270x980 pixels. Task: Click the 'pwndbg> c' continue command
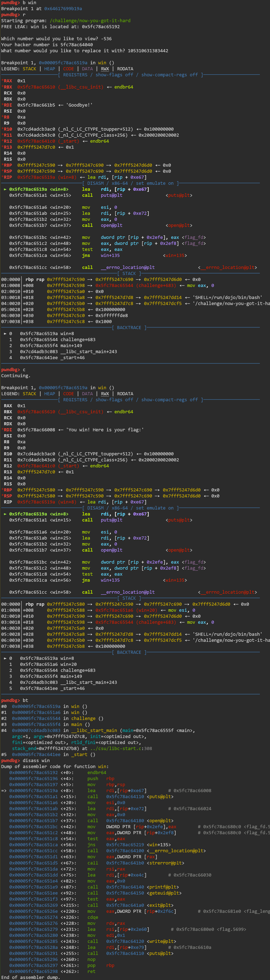tap(13, 369)
